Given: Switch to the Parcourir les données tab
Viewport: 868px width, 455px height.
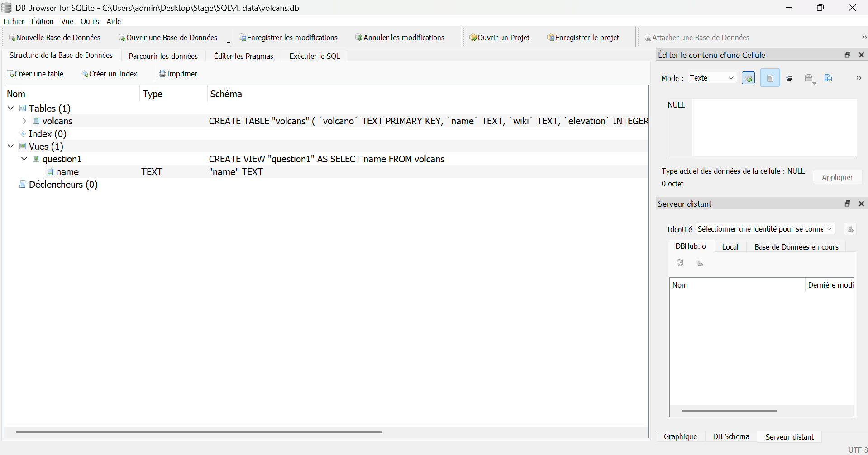Looking at the screenshot, I should [x=163, y=55].
